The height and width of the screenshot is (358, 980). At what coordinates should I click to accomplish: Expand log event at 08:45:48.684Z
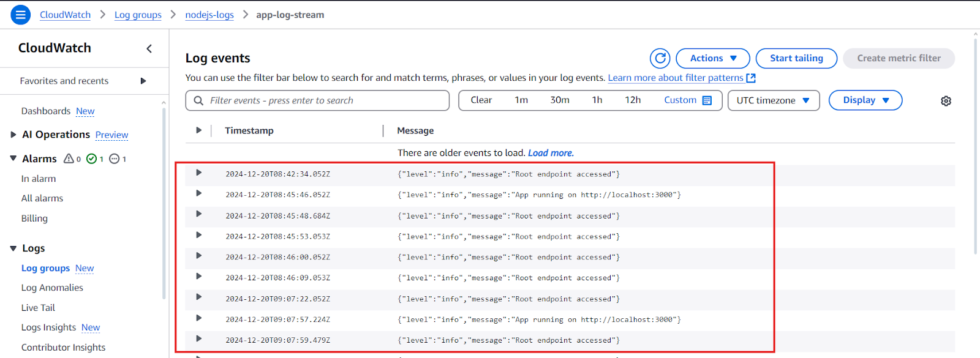[198, 214]
